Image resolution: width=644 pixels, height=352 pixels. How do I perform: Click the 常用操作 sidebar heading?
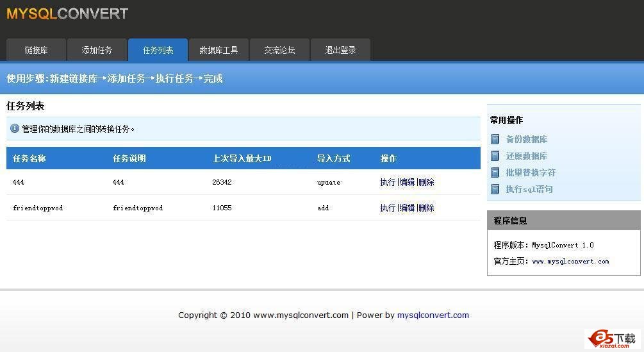pos(506,120)
